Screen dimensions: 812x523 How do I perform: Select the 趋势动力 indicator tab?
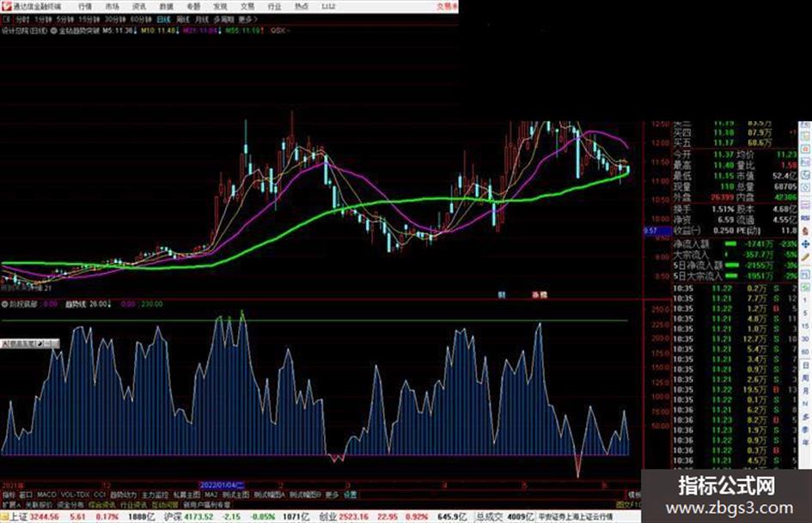click(x=124, y=495)
